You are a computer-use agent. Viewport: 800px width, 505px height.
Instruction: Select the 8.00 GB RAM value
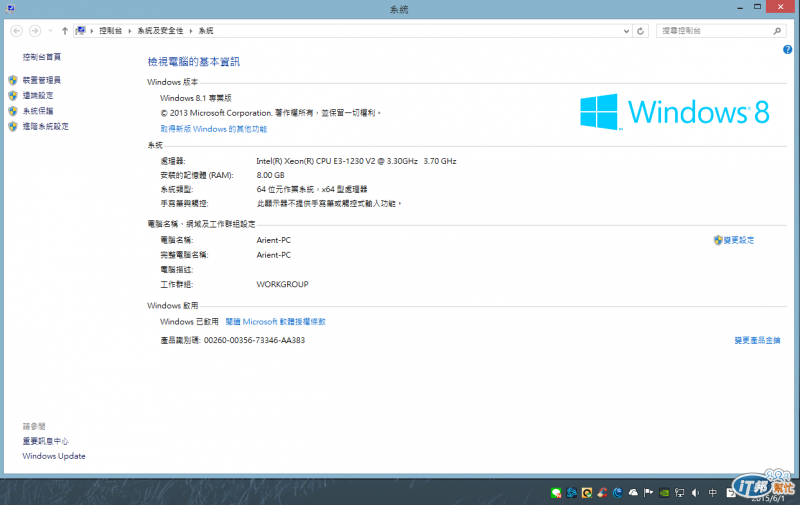pyautogui.click(x=270, y=175)
